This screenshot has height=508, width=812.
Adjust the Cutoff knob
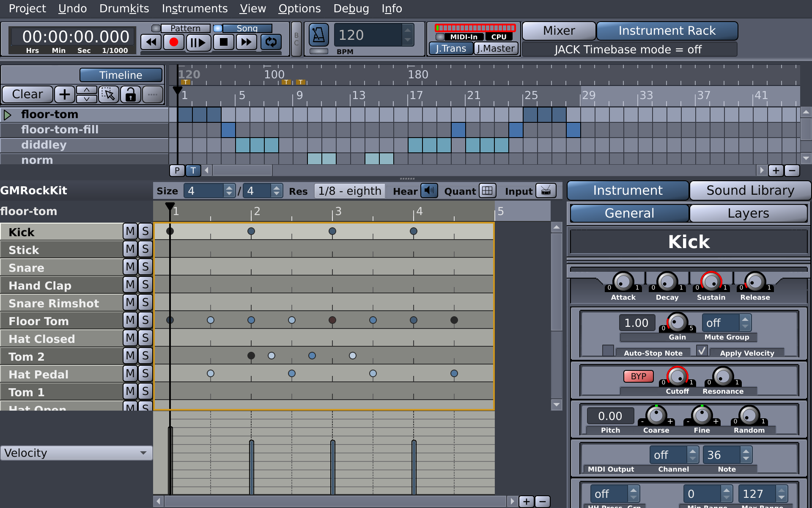click(677, 376)
